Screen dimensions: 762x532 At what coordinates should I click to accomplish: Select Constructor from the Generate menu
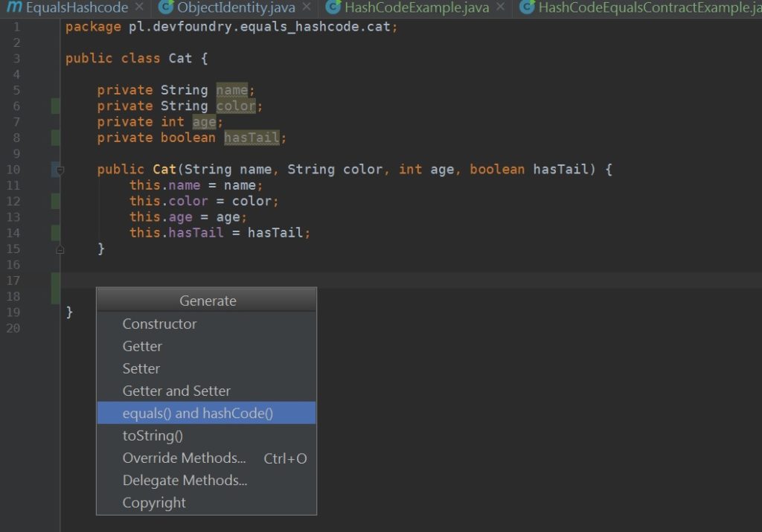(x=206, y=324)
